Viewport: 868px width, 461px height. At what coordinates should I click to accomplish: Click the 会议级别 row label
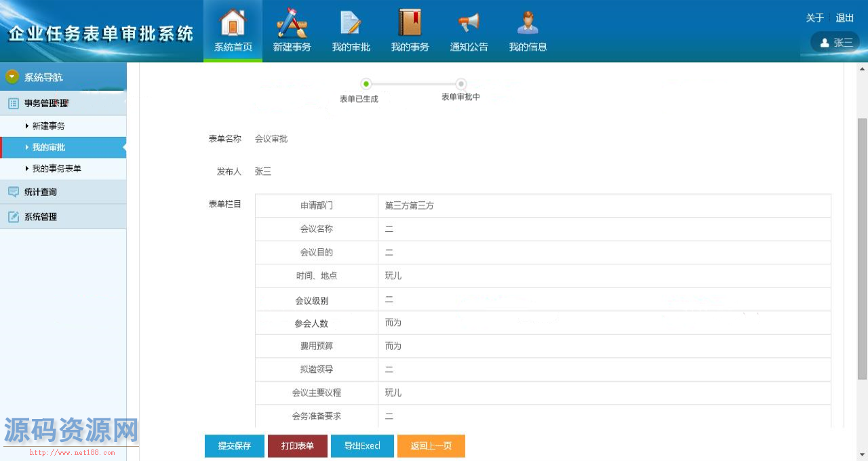pos(312,300)
